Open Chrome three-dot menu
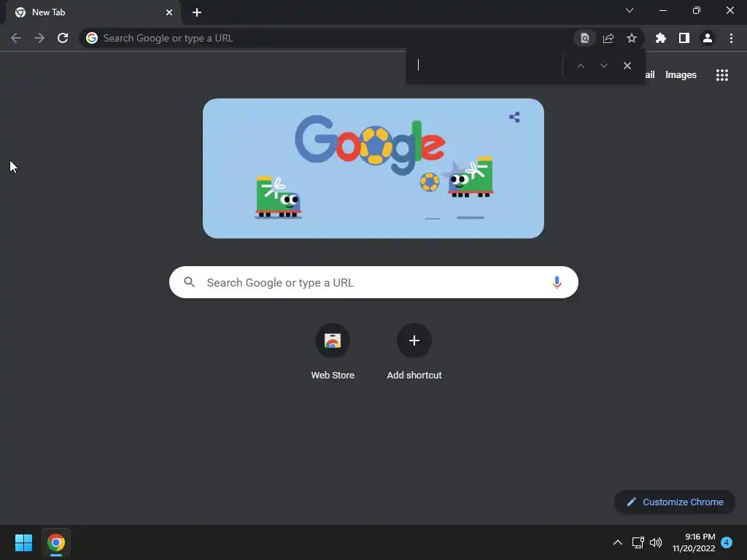The width and height of the screenshot is (747, 560). 731,38
